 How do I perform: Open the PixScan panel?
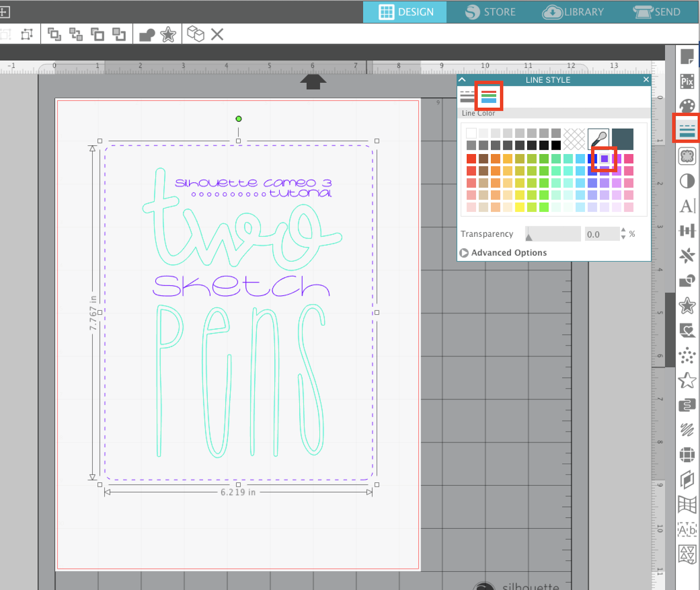tap(687, 82)
